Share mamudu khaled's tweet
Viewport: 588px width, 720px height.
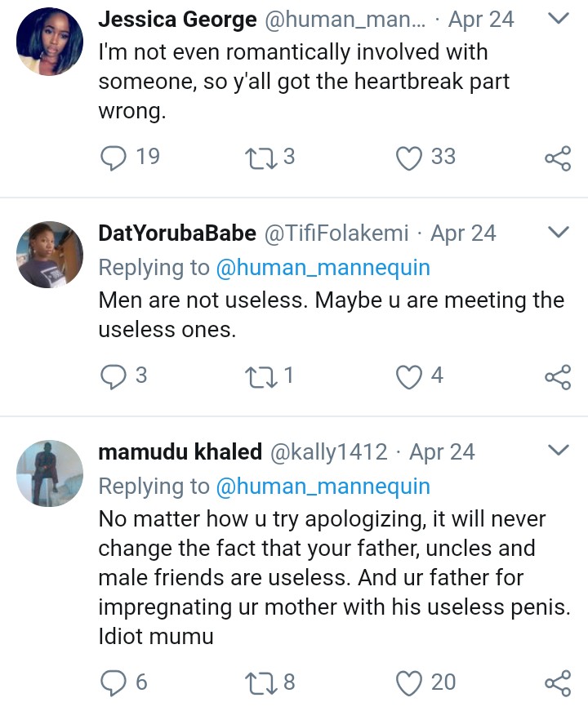pos(557,682)
